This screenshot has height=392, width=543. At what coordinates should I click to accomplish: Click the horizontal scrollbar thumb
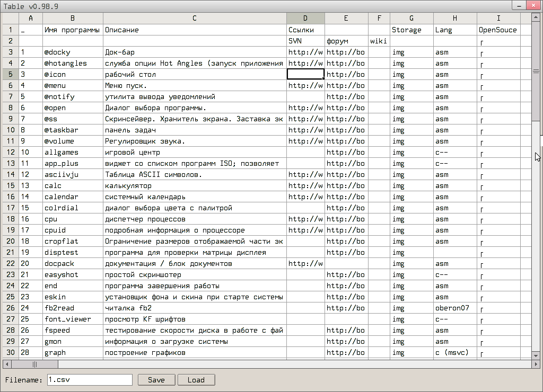(34, 364)
